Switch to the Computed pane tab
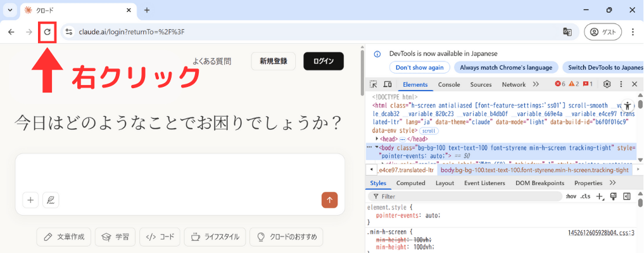644x253 pixels. (x=410, y=183)
